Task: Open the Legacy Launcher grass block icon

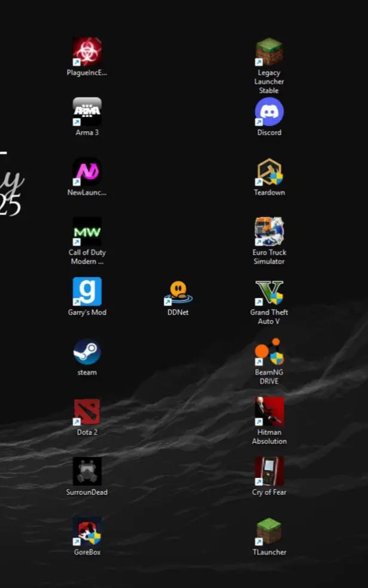Action: tap(269, 51)
